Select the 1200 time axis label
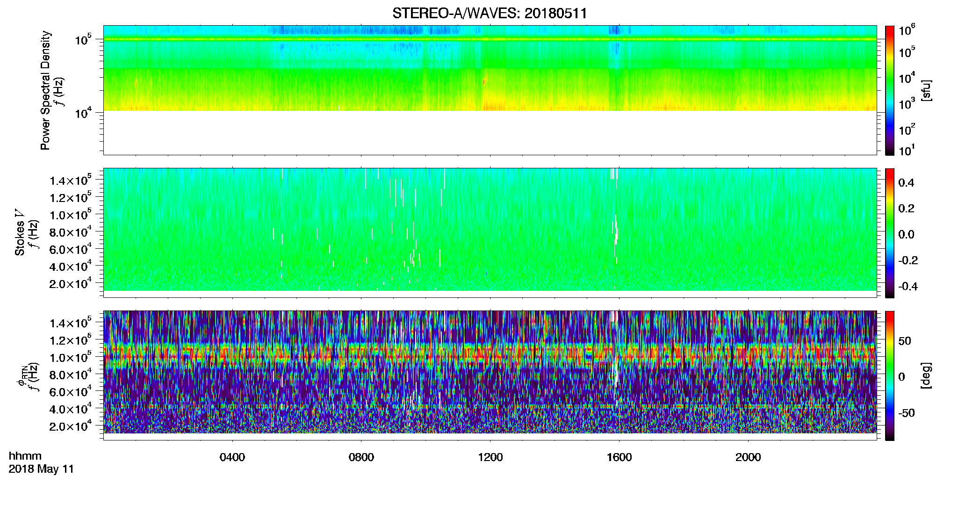Screen dimensions: 980x505 (490, 457)
